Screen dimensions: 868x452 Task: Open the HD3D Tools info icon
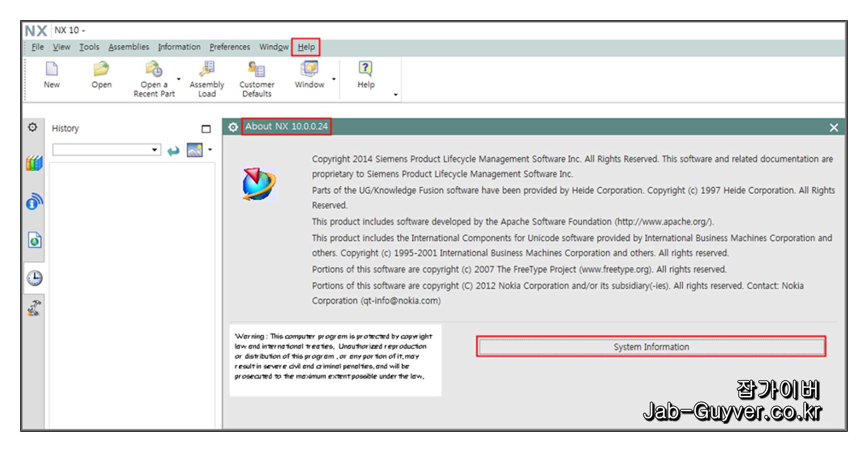(34, 201)
